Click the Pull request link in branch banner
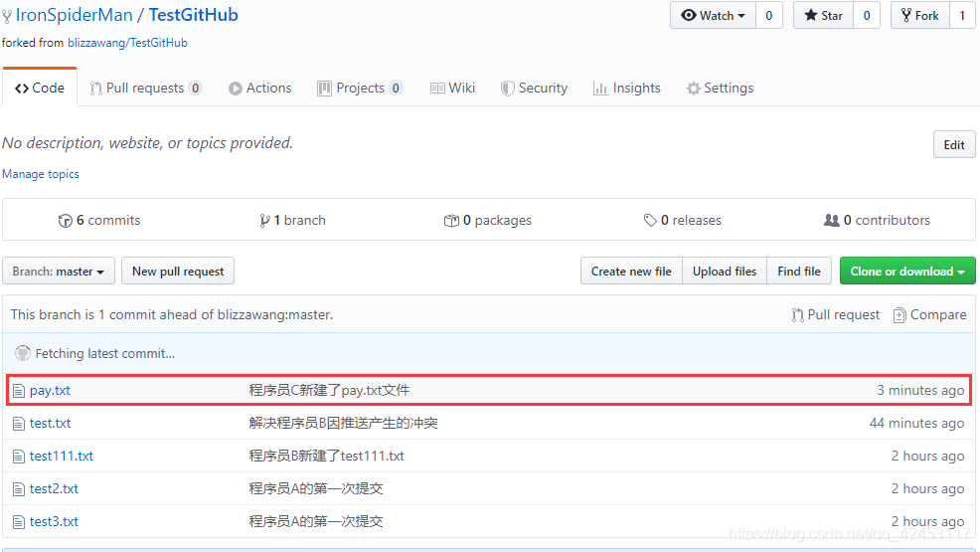This screenshot has width=980, height=552. tap(836, 315)
